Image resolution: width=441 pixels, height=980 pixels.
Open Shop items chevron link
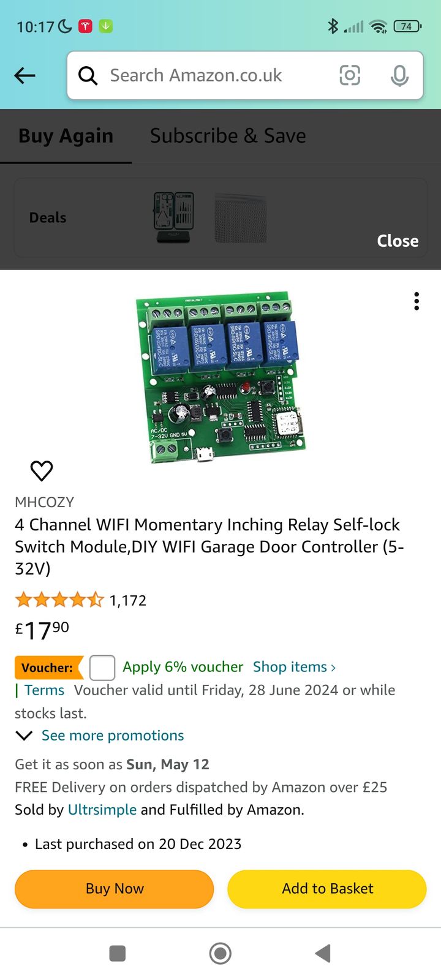click(295, 666)
